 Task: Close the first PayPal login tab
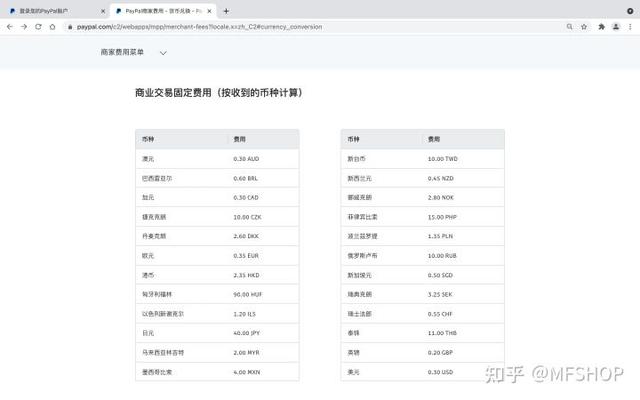(x=103, y=11)
